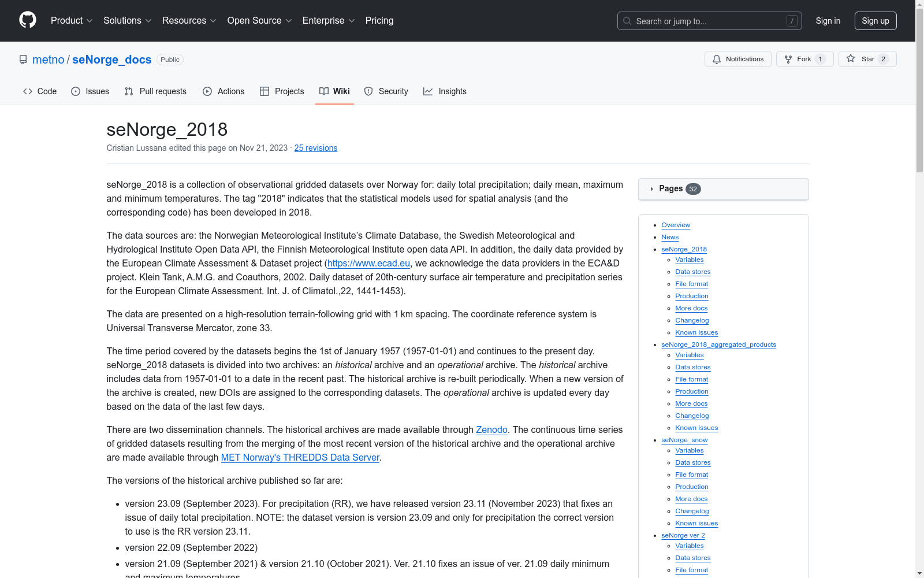Click the Issues circle icon
The width and height of the screenshot is (924, 578).
[76, 91]
